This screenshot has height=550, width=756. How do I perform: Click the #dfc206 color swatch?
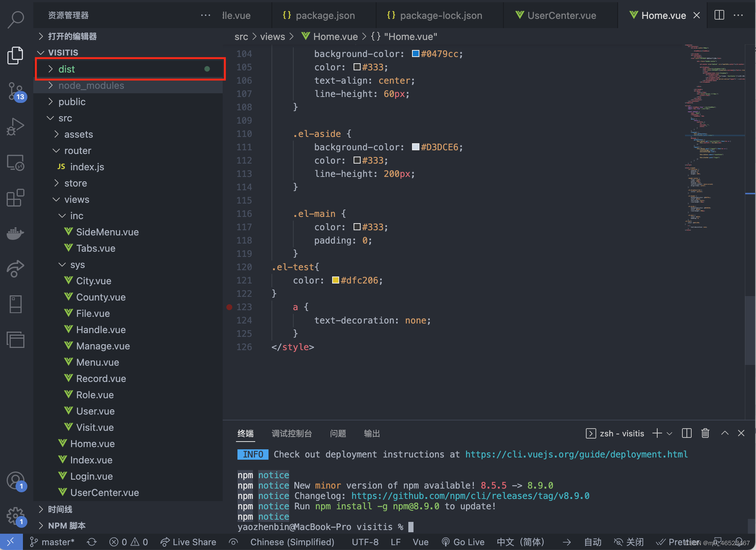pyautogui.click(x=335, y=280)
